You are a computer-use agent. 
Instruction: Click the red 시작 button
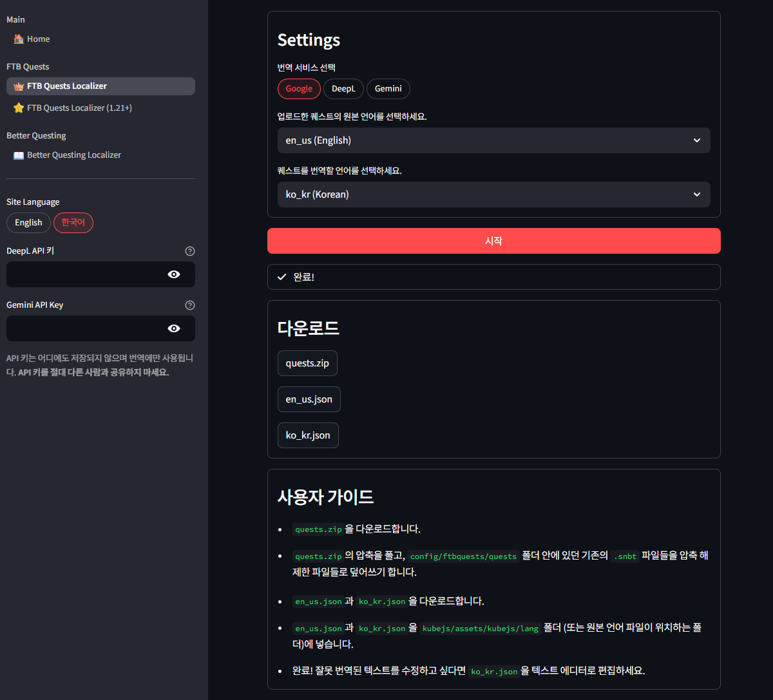click(x=494, y=241)
